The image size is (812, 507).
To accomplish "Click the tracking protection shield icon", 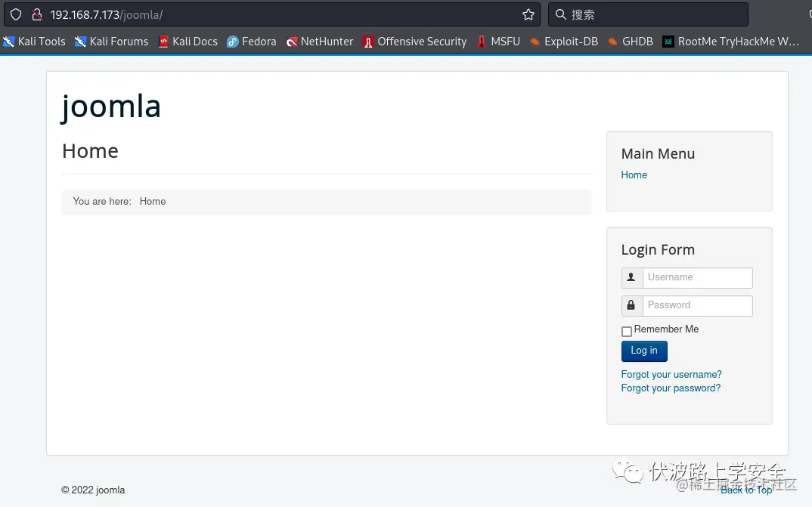I will 16,14.
